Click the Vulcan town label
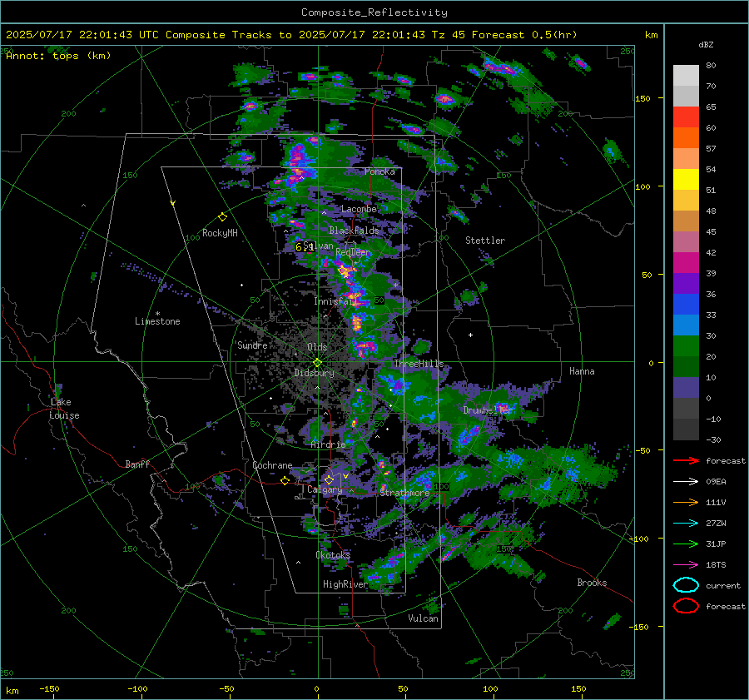749x700 pixels. point(423,618)
